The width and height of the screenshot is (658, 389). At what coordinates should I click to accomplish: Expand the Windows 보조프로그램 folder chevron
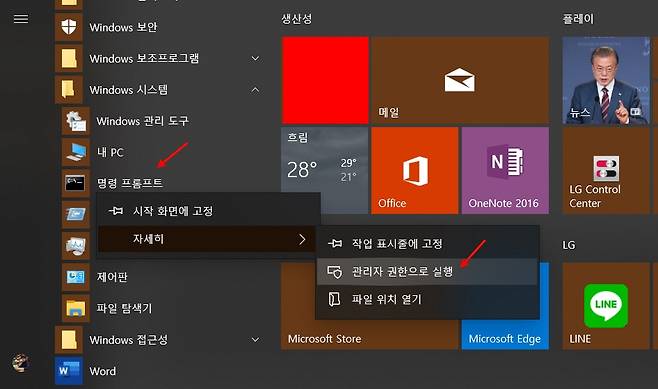(255, 58)
